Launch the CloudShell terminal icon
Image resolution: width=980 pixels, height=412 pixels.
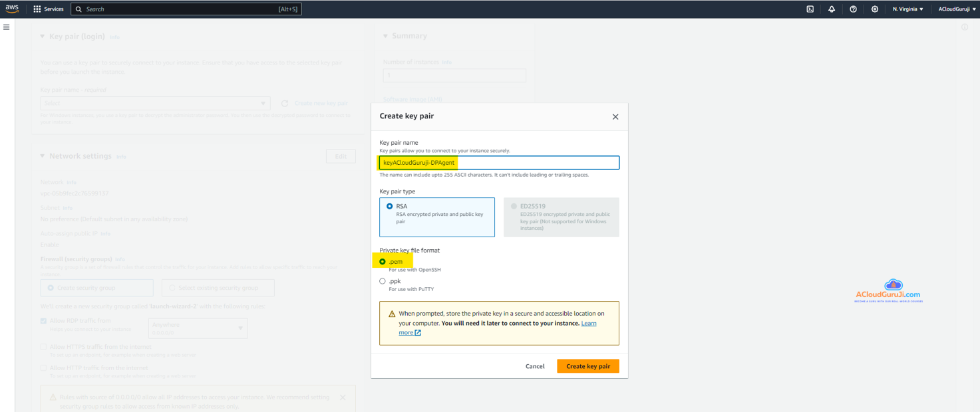pyautogui.click(x=810, y=9)
